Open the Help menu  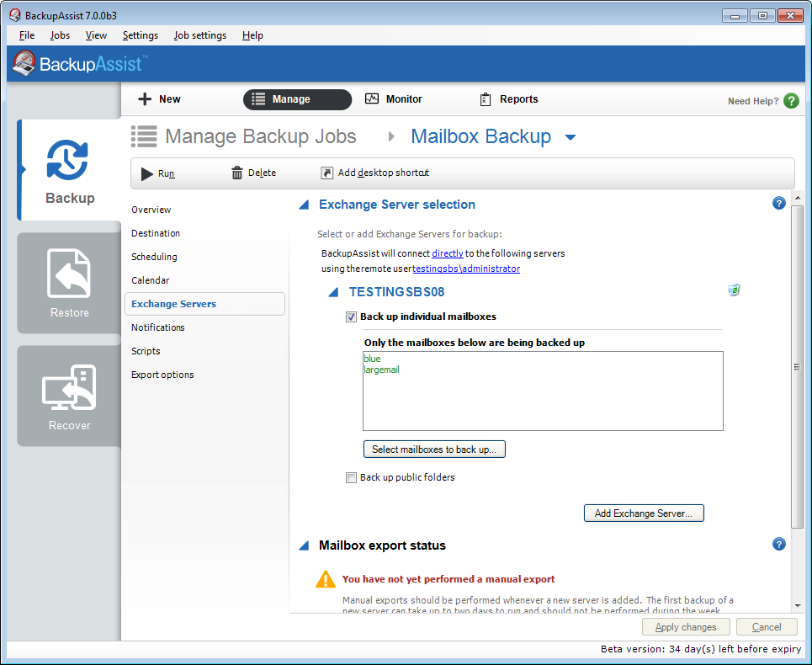coord(252,35)
